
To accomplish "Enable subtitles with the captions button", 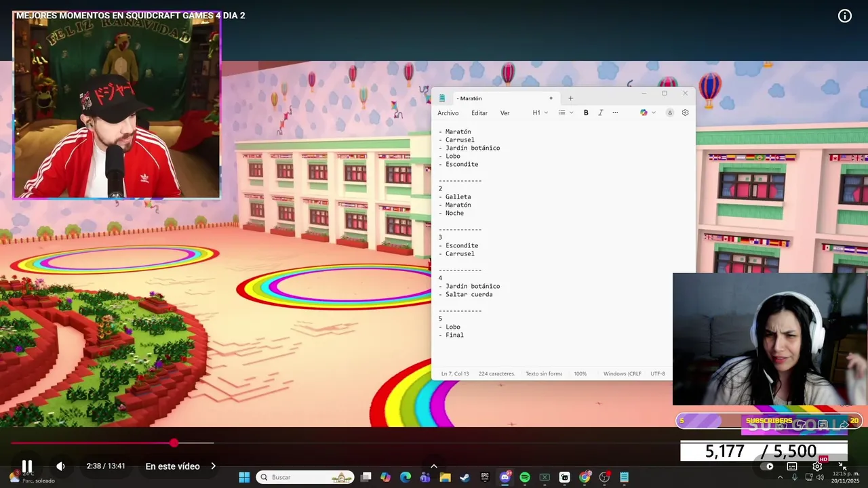I will tap(792, 466).
